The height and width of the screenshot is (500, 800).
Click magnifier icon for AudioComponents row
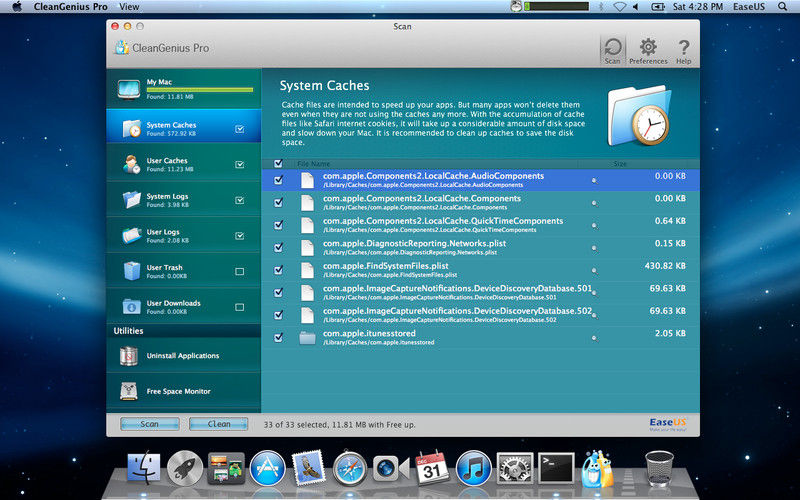(594, 181)
